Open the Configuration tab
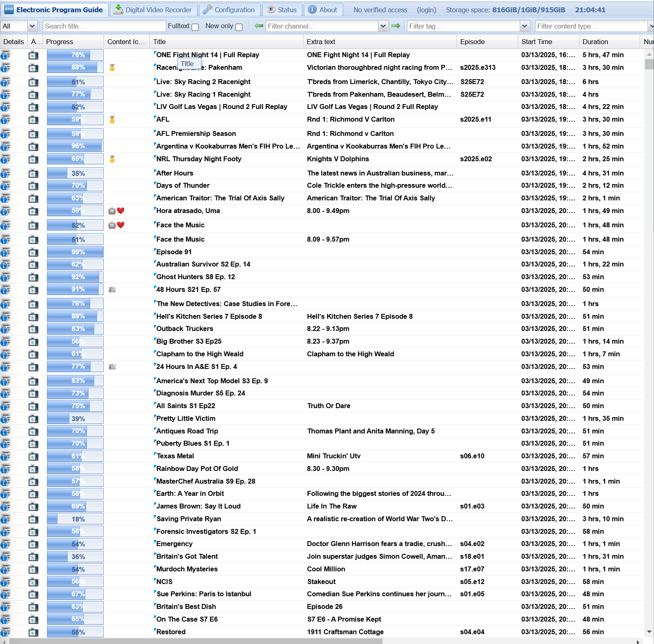Image resolution: width=654 pixels, height=644 pixels. (229, 10)
